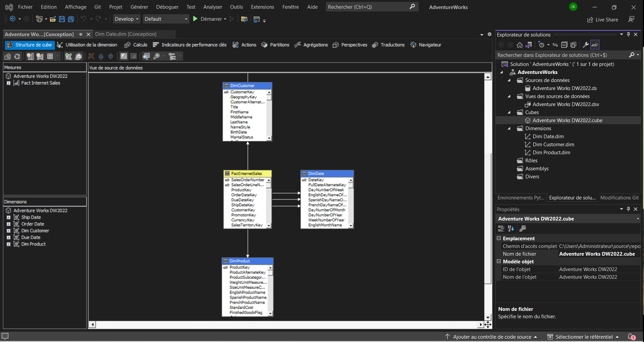
Task: Toggle Preview Selected Items in Solution Explorer
Action: click(x=595, y=45)
